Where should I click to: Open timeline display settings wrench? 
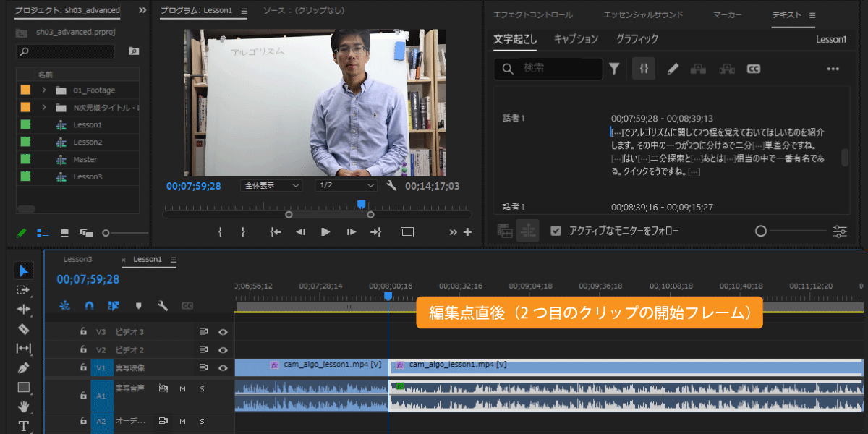[x=163, y=306]
